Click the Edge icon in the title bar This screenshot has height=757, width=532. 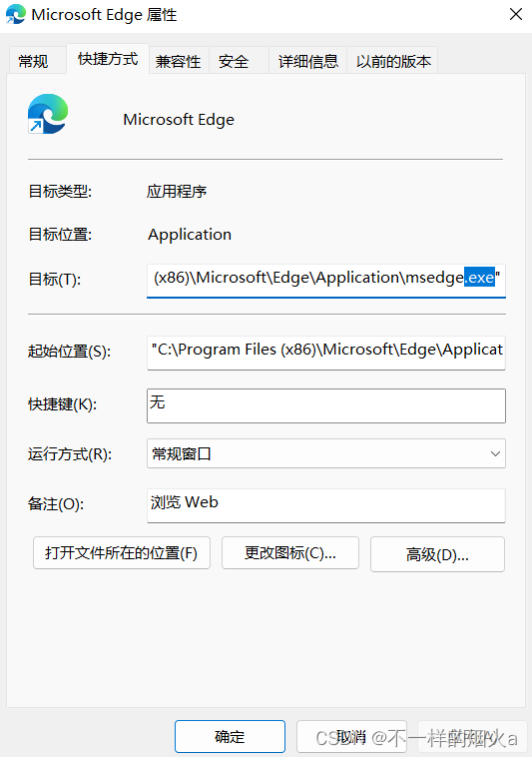15,14
